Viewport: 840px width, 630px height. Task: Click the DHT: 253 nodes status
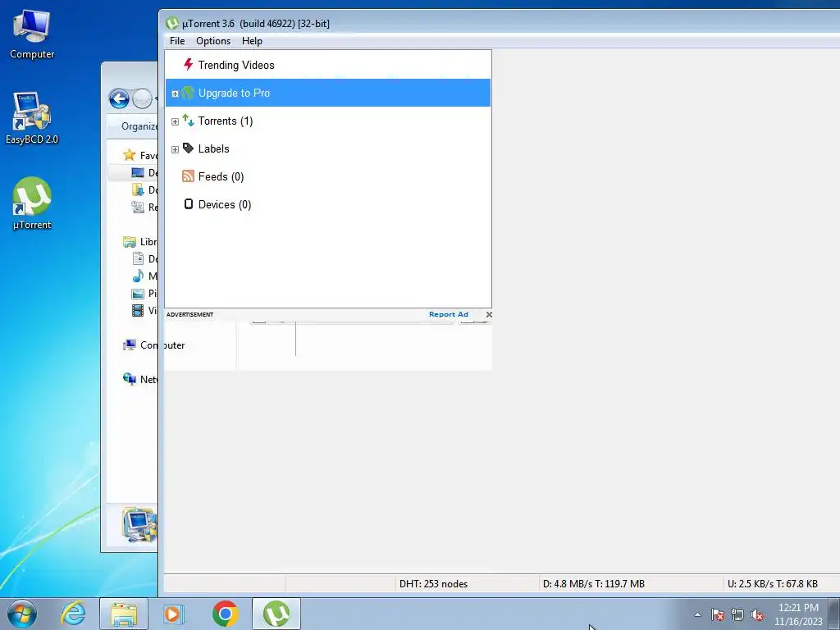pyautogui.click(x=433, y=584)
